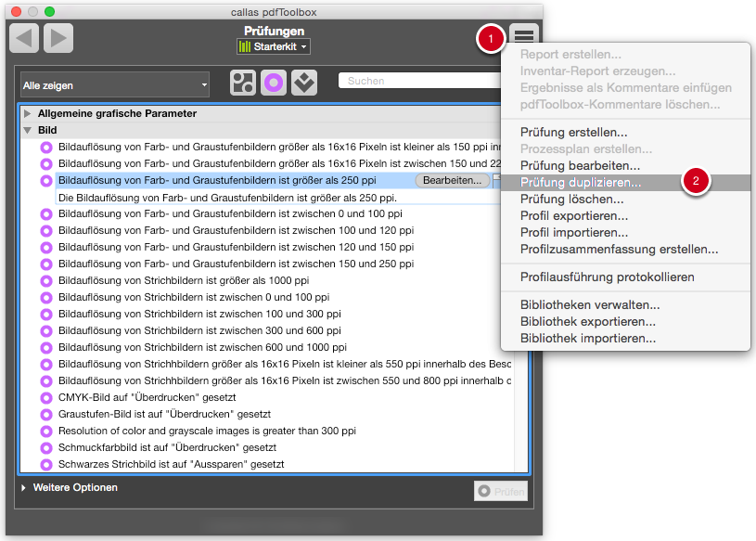Go forward with the right arrow button
Viewport: 756px width, 541px height.
[x=58, y=38]
